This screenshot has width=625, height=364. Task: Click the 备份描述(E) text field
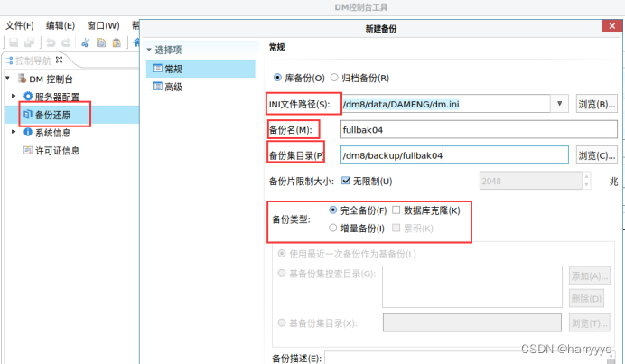pyautogui.click(x=466, y=358)
